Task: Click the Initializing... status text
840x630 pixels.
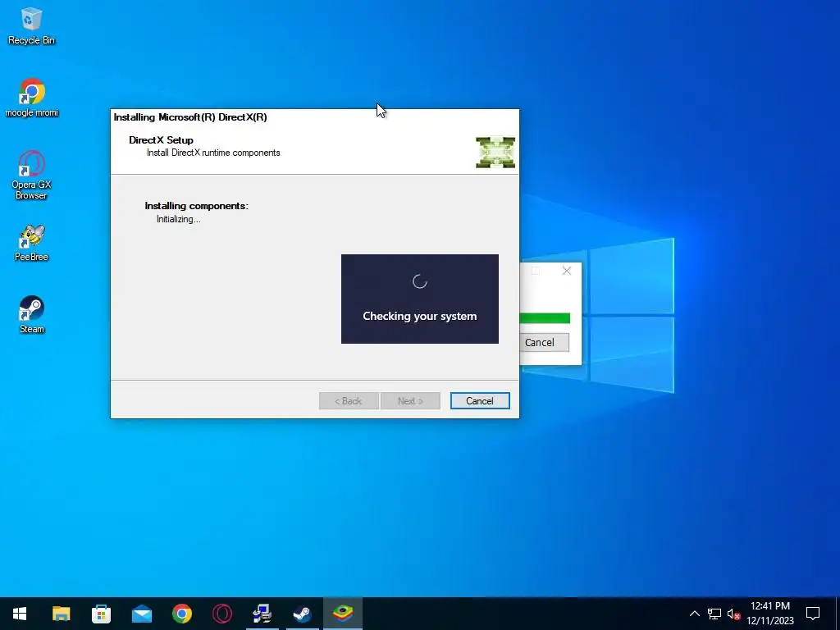Action: (178, 219)
